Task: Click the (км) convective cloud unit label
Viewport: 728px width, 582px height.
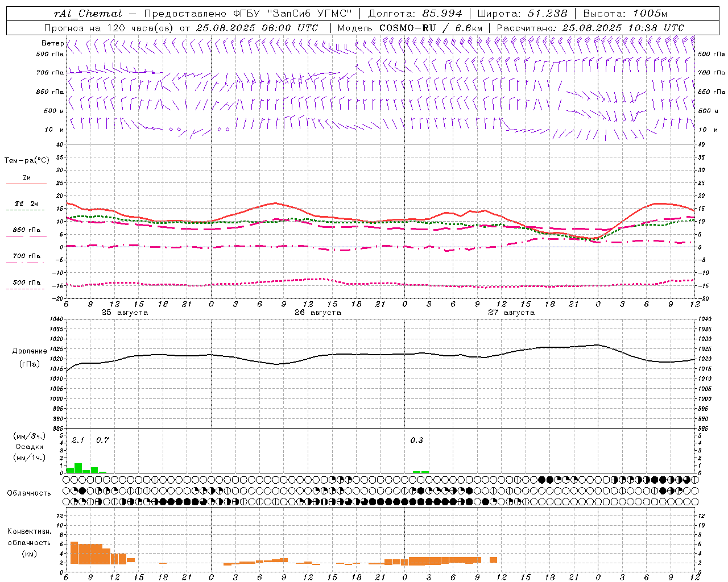Action: click(29, 554)
